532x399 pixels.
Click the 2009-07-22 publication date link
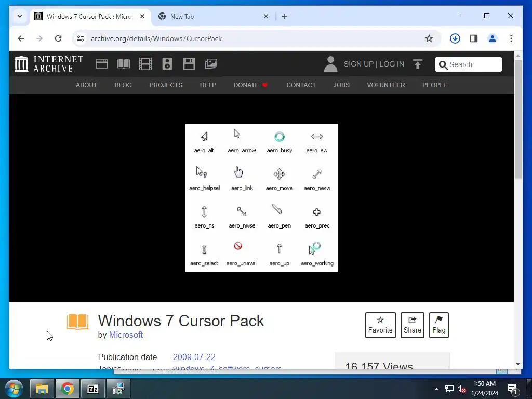coord(194,357)
